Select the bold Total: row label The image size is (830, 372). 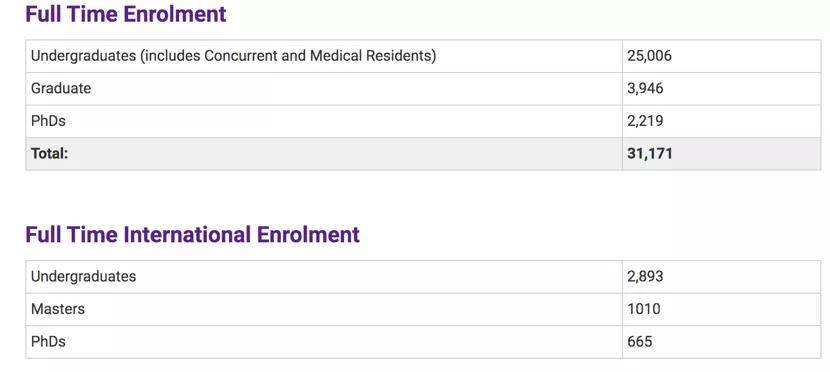coord(50,153)
